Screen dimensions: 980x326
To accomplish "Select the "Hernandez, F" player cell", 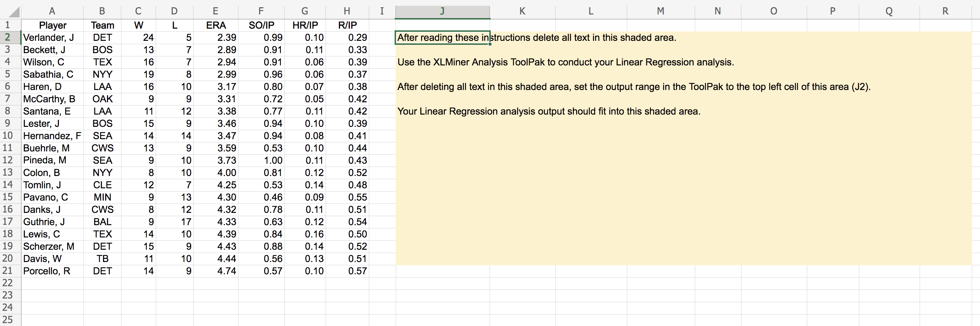I will tap(52, 136).
